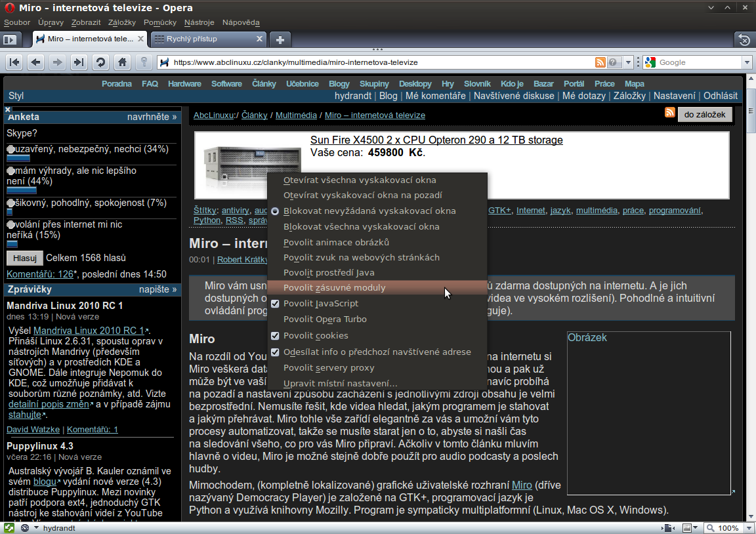Open the Záložky menu
This screenshot has height=534, width=756.
tap(122, 22)
